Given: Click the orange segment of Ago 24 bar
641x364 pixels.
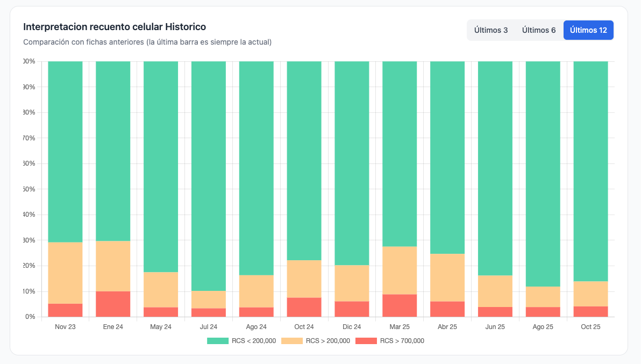Looking at the screenshot, I should [257, 291].
